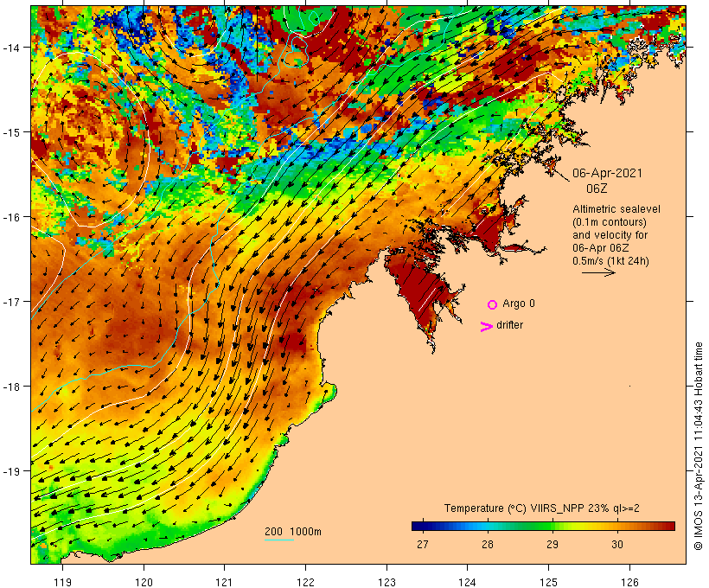Click latitude axis label -16

[x=11, y=217]
